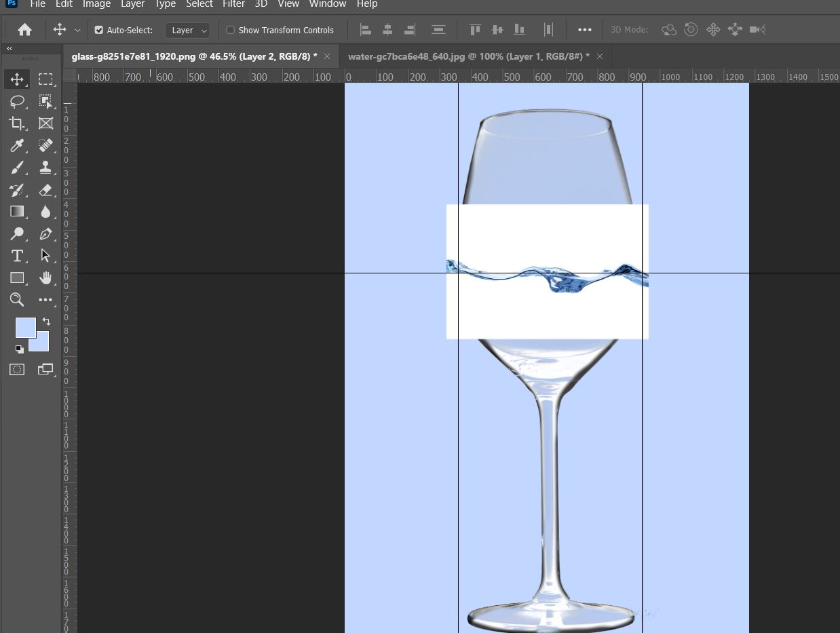The image size is (840, 633).
Task: Align horizontal centers of layers
Action: point(387,30)
